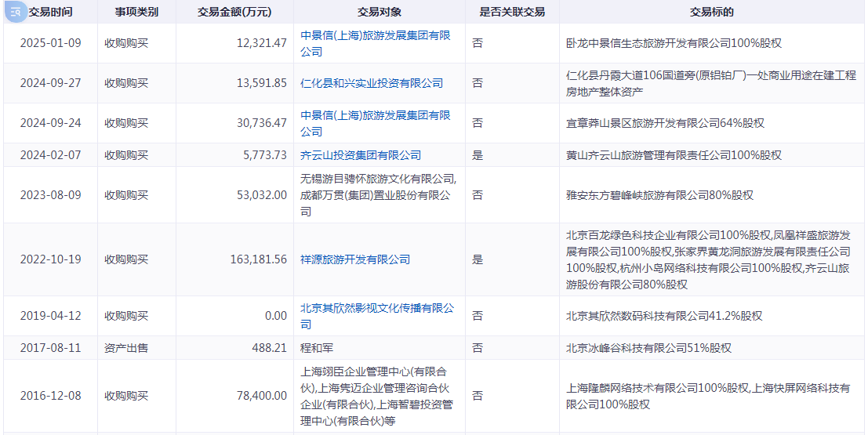Click the 是否关联交易 column header
868x435 pixels.
[512, 13]
